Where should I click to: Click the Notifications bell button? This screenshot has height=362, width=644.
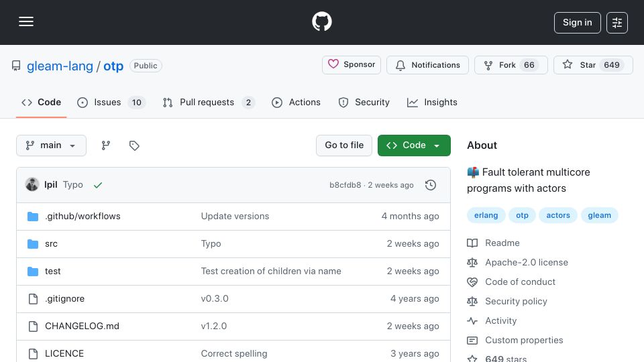pyautogui.click(x=427, y=65)
